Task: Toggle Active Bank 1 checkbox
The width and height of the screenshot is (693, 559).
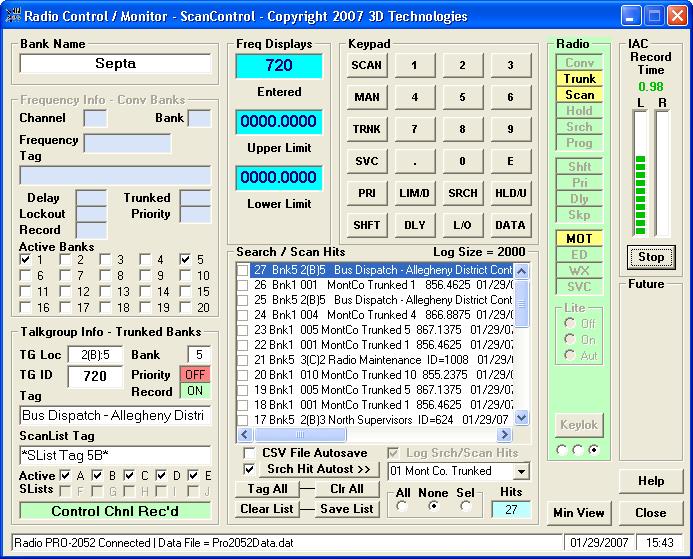Action: 26,259
